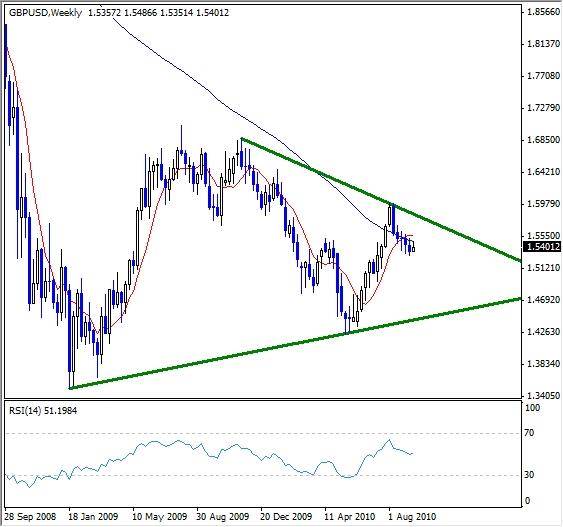563x527 pixels.
Task: Click the 28 Sep 2008 date label
Action: tap(31, 517)
